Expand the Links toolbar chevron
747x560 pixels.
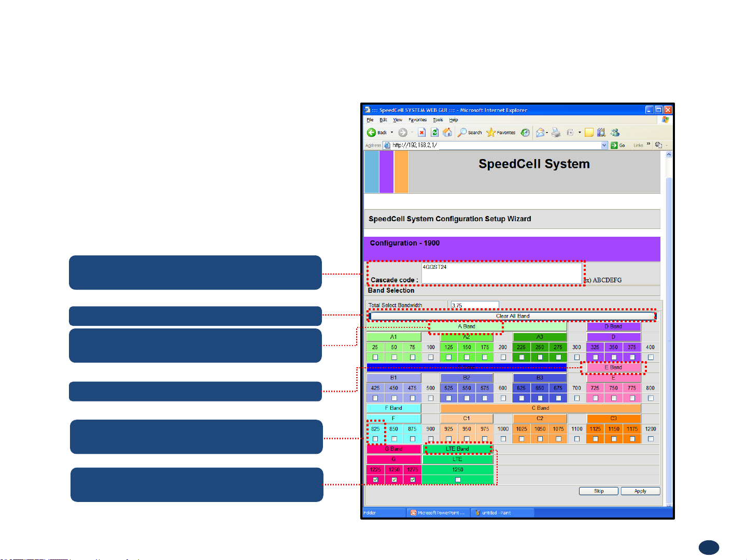pos(648,145)
